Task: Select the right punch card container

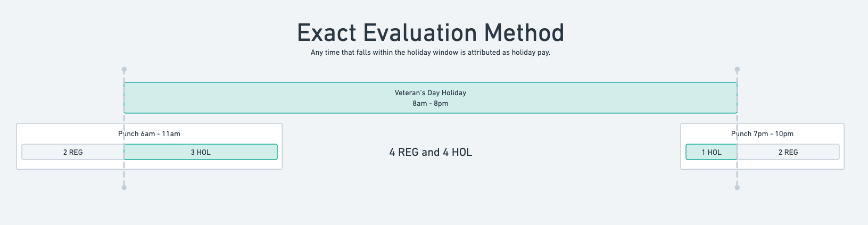Action: [x=762, y=146]
